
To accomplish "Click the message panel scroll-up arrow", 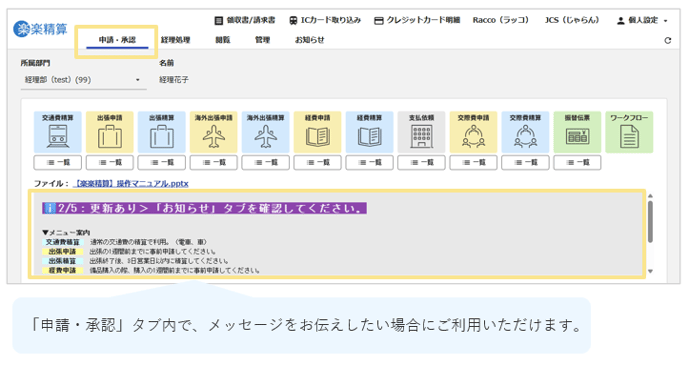I will tap(650, 196).
